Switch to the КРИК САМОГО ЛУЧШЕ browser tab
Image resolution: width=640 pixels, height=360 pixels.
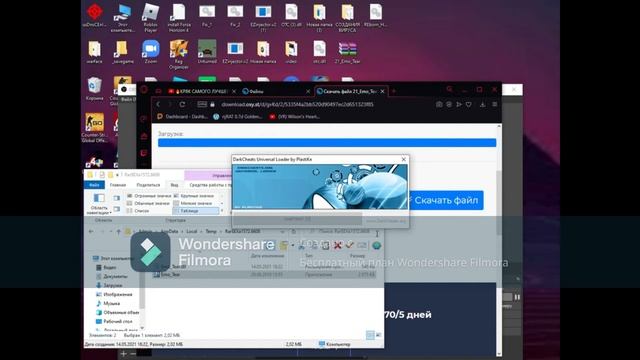point(202,91)
